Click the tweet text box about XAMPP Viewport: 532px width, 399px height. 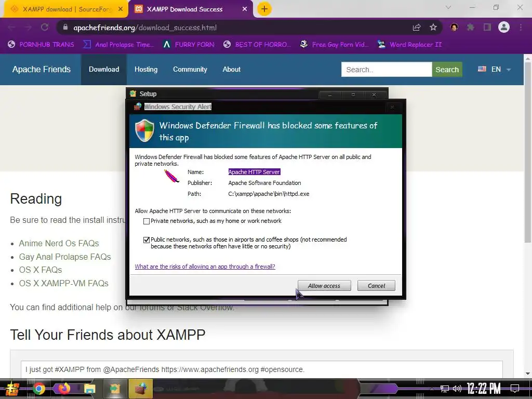pyautogui.click(x=262, y=369)
